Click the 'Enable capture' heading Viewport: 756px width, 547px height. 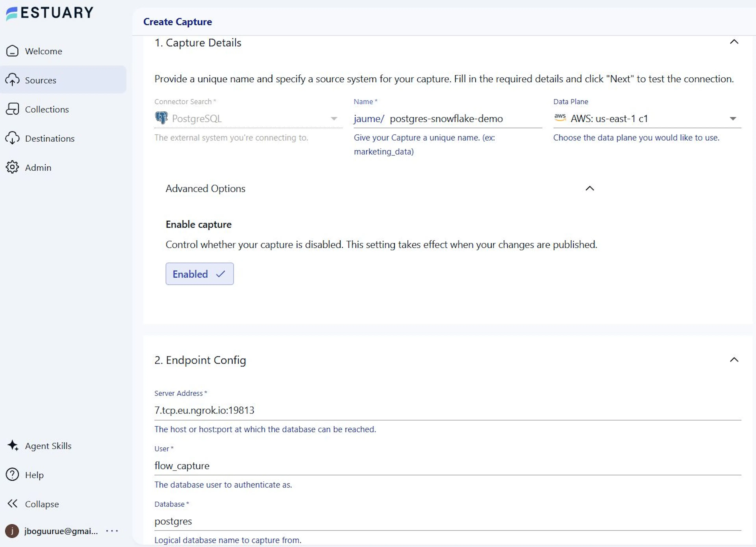pyautogui.click(x=199, y=224)
